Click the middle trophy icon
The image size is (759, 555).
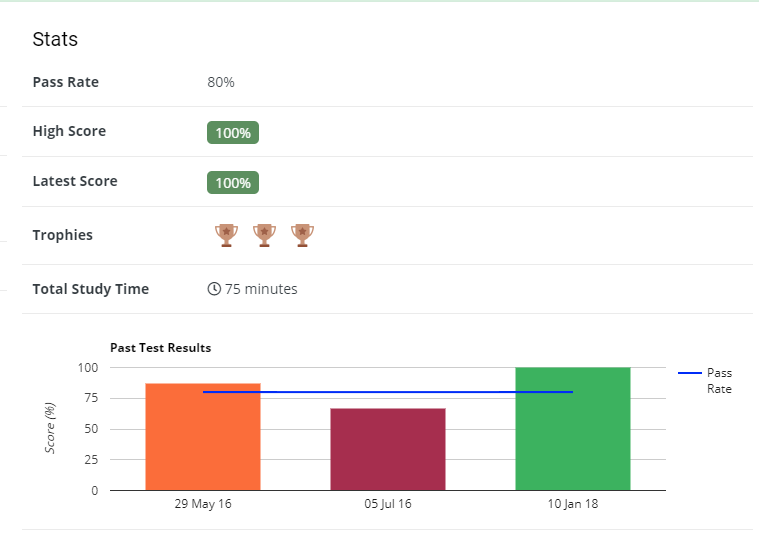coord(264,235)
